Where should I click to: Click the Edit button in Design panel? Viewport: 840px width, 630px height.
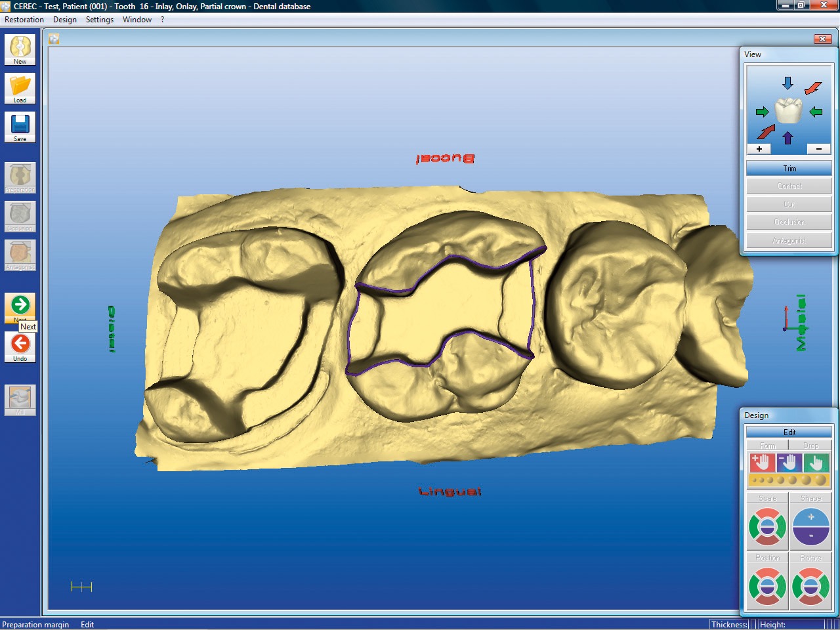[789, 432]
